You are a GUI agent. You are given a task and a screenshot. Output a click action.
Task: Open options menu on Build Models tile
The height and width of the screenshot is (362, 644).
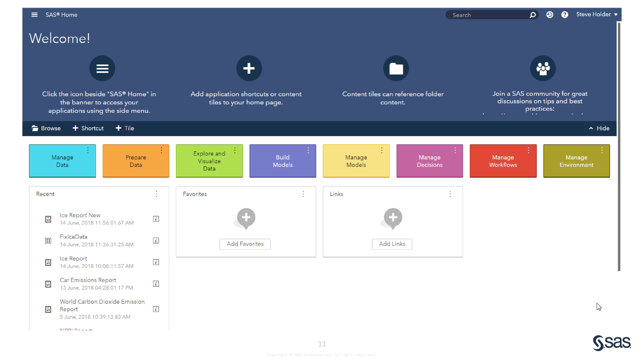coord(308,150)
